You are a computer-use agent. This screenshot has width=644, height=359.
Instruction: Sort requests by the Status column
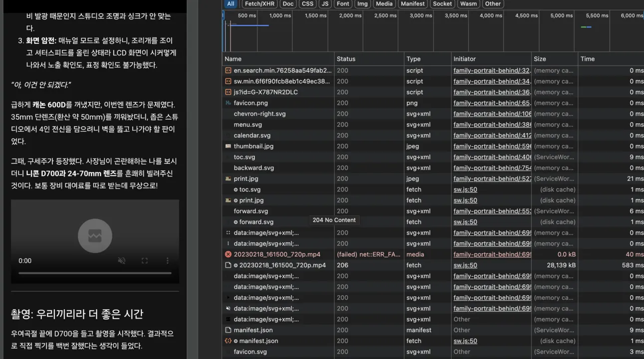coord(346,59)
